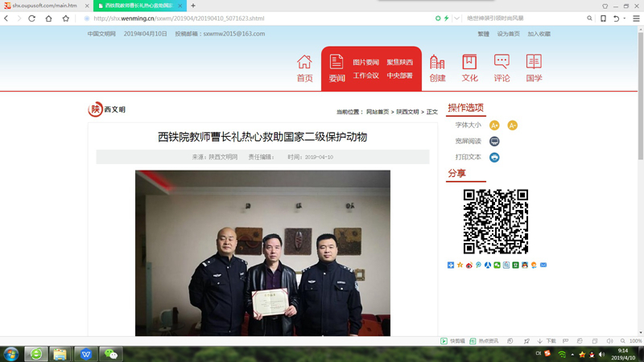The height and width of the screenshot is (362, 644).
Task: Decrease font size with A- icon
Action: (x=512, y=125)
